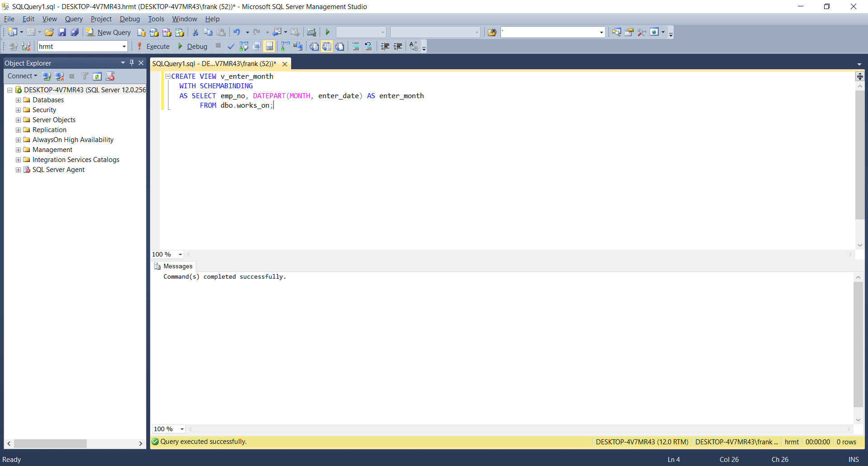Open the editor 100 % zoom dropdown

coord(180,254)
